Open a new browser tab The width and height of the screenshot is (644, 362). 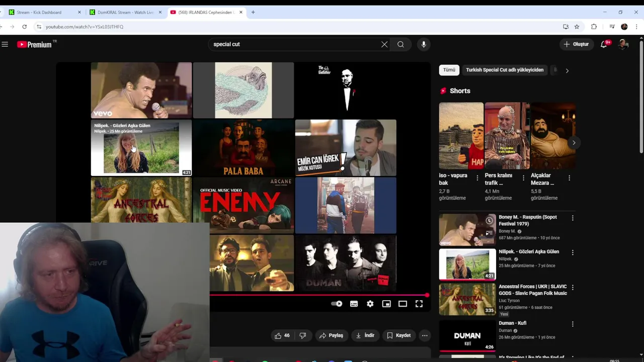(x=253, y=12)
